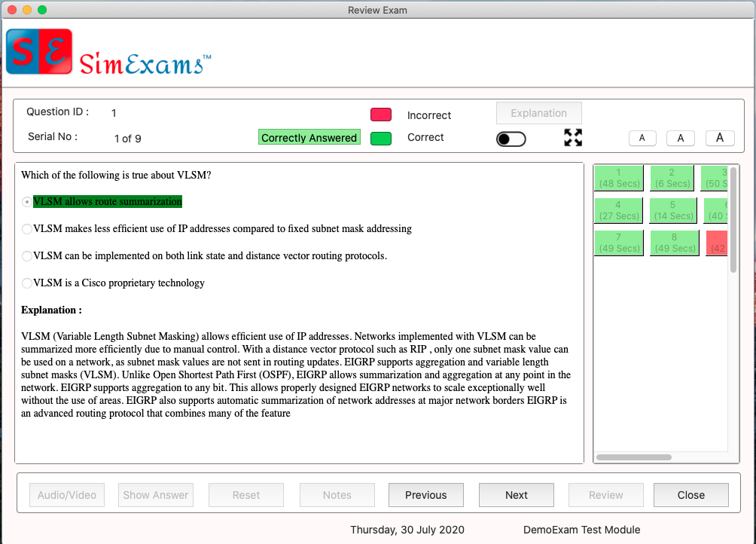756x544 pixels.
Task: Open the red incorrect question 9 tile
Action: click(x=717, y=243)
